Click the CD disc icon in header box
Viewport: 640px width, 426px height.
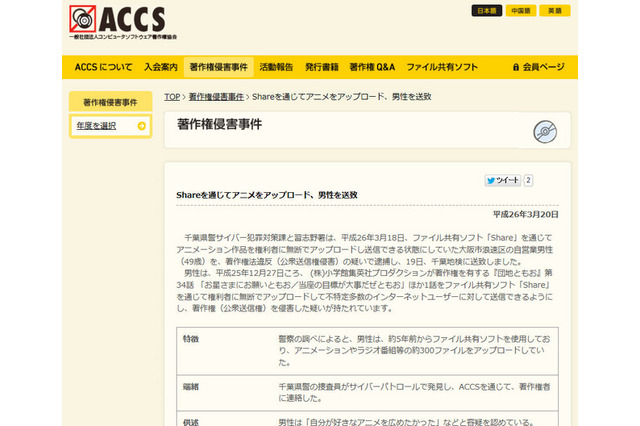pos(545,132)
